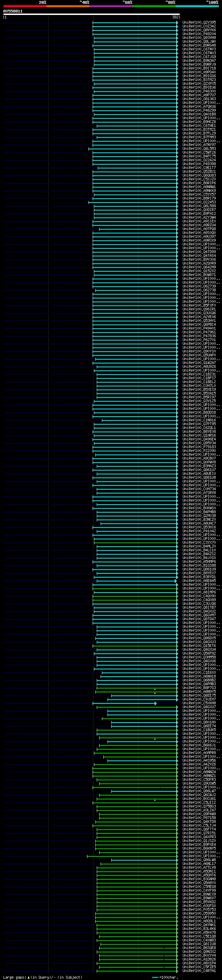Click the 'Large gaps' legend text
The height and width of the screenshot is (980, 222).
43,977
